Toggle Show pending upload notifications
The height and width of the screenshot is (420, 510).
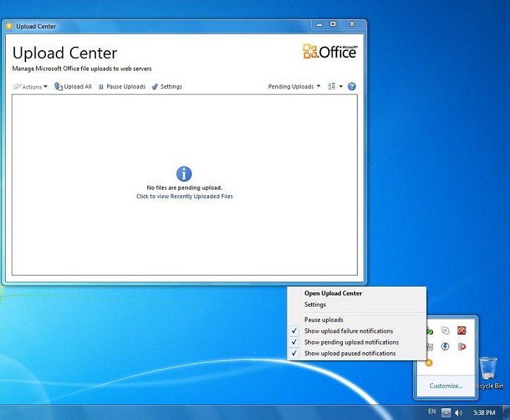pyautogui.click(x=351, y=342)
